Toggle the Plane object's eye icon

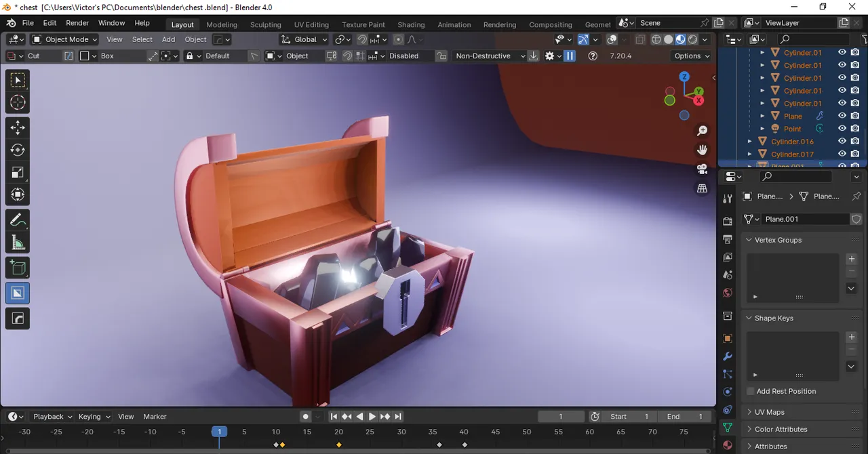coord(842,116)
